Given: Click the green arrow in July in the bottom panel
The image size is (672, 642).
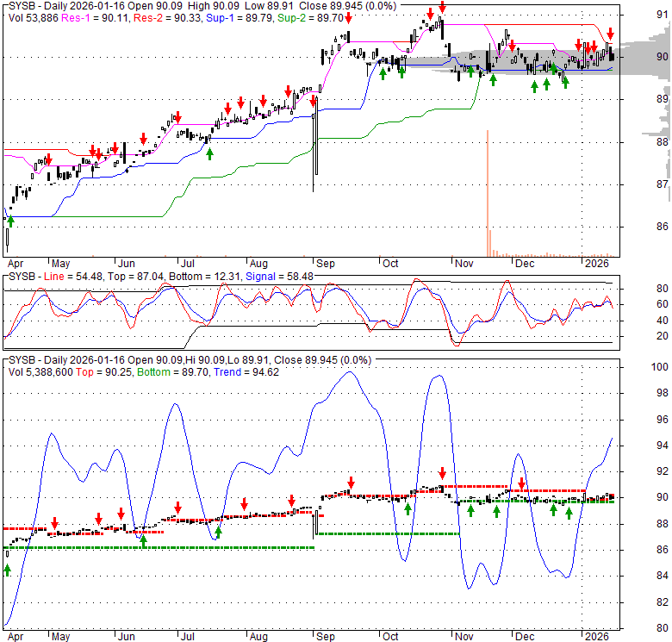Looking at the screenshot, I should click(x=218, y=533).
